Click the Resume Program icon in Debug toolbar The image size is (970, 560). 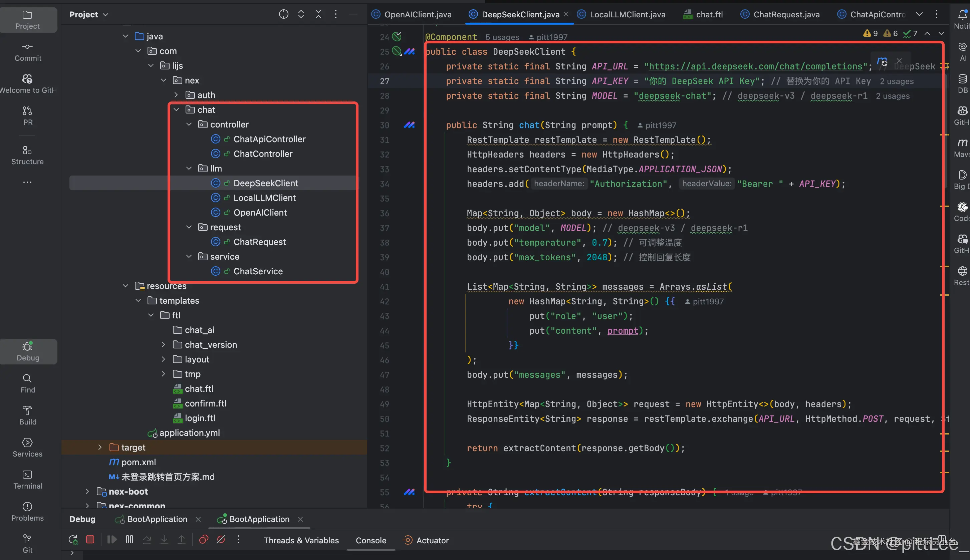[112, 540]
